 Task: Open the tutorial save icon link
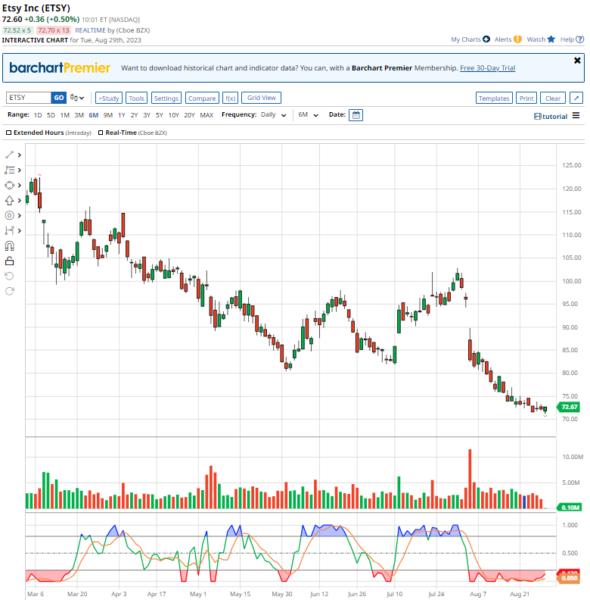tap(537, 116)
